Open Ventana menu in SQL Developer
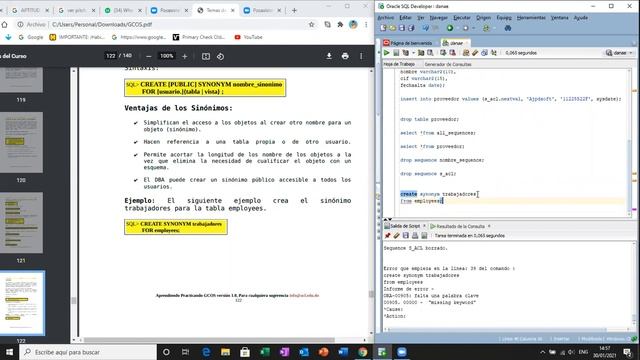This screenshot has height=360, width=640. pyautogui.click(x=559, y=18)
